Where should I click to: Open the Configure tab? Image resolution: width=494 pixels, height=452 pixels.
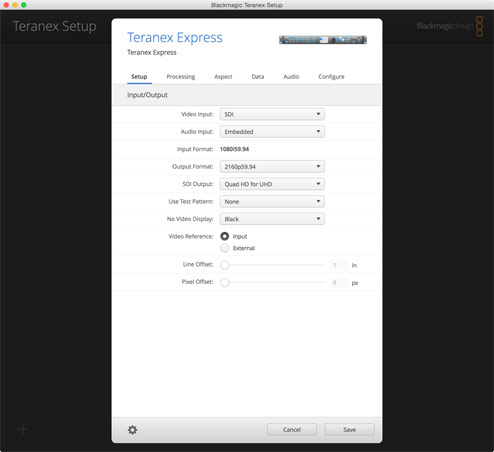(331, 77)
